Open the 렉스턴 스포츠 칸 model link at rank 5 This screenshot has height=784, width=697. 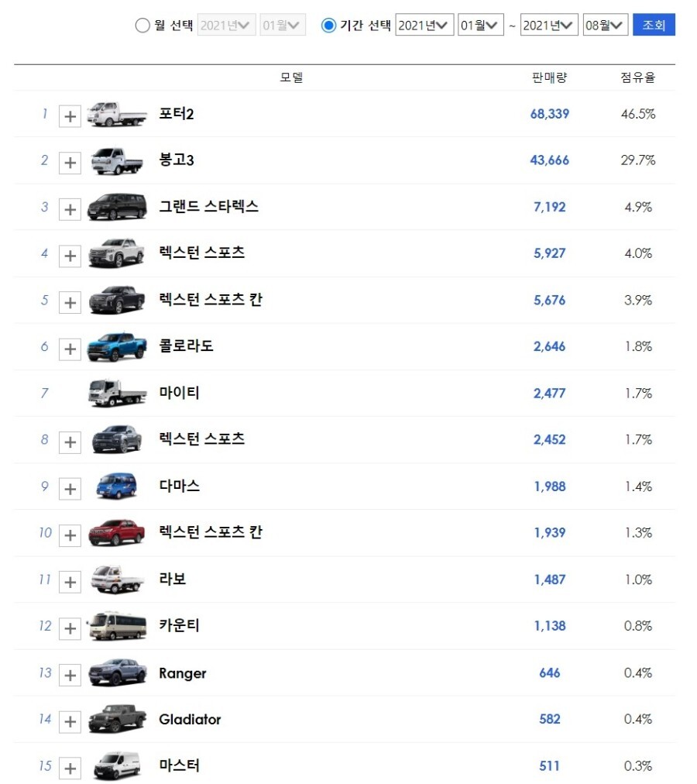click(211, 300)
